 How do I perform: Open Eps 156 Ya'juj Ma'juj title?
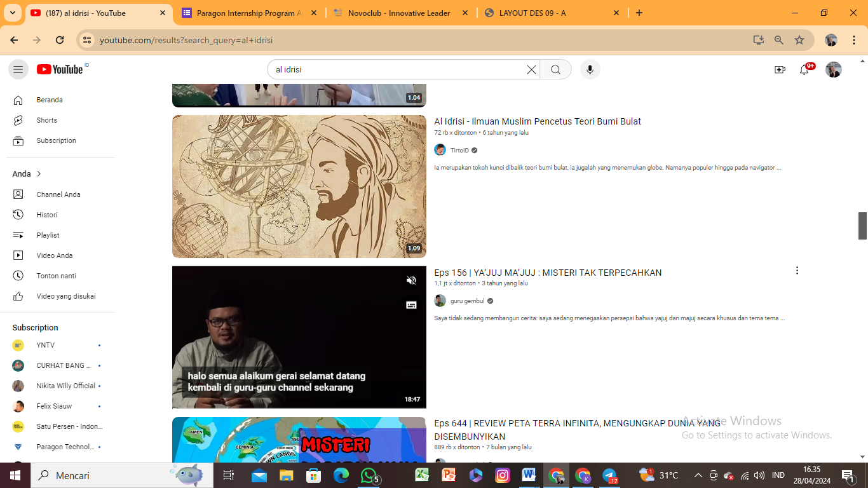(548, 273)
